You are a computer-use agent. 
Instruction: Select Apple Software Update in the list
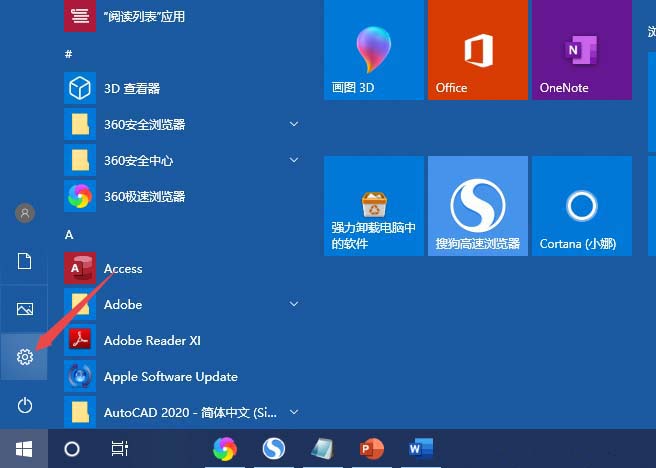coord(184,376)
